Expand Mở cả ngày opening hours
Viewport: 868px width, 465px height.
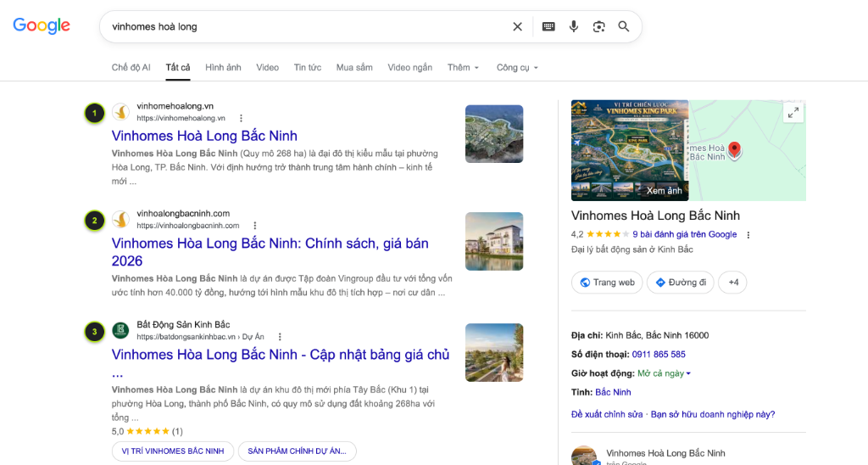(665, 373)
